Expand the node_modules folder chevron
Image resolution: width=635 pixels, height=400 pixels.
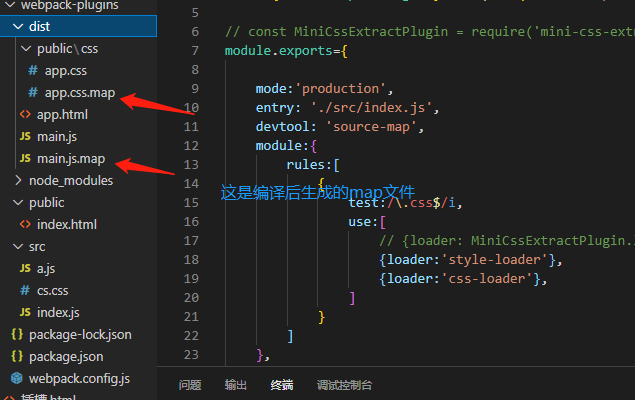tap(18, 181)
